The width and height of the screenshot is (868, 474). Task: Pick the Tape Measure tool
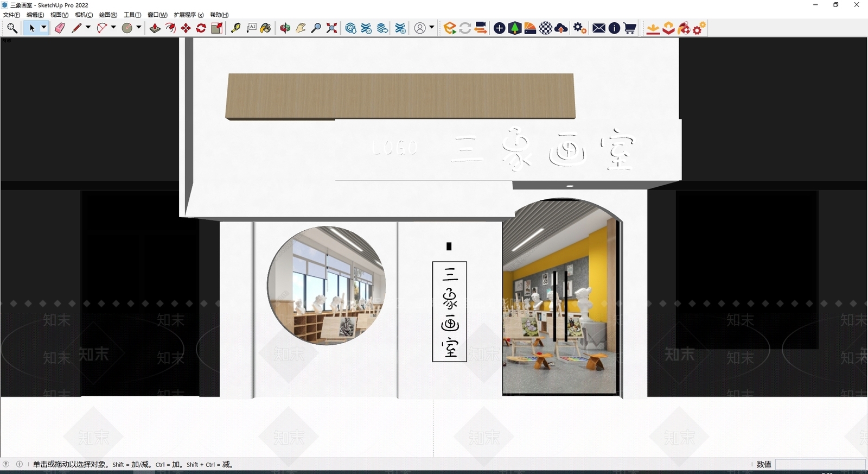(x=235, y=28)
